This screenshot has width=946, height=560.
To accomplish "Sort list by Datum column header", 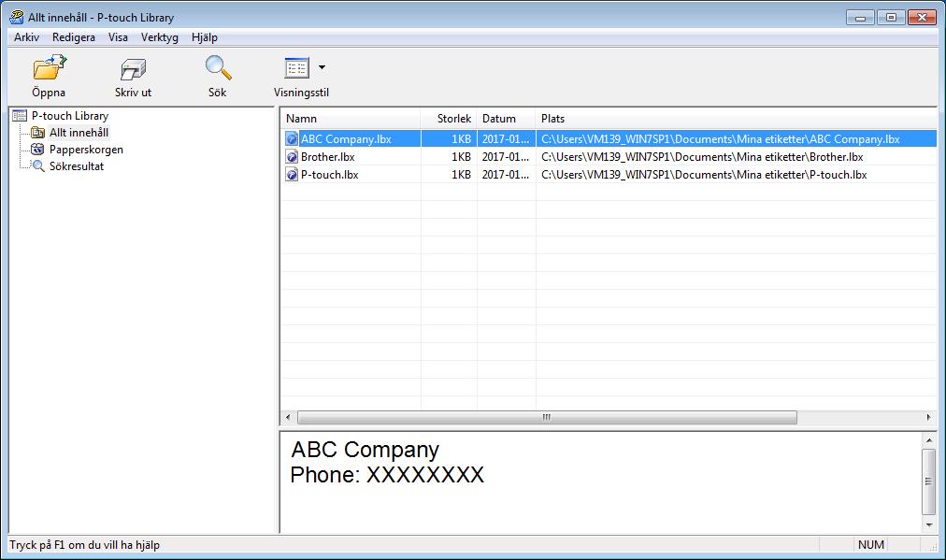I will point(506,119).
